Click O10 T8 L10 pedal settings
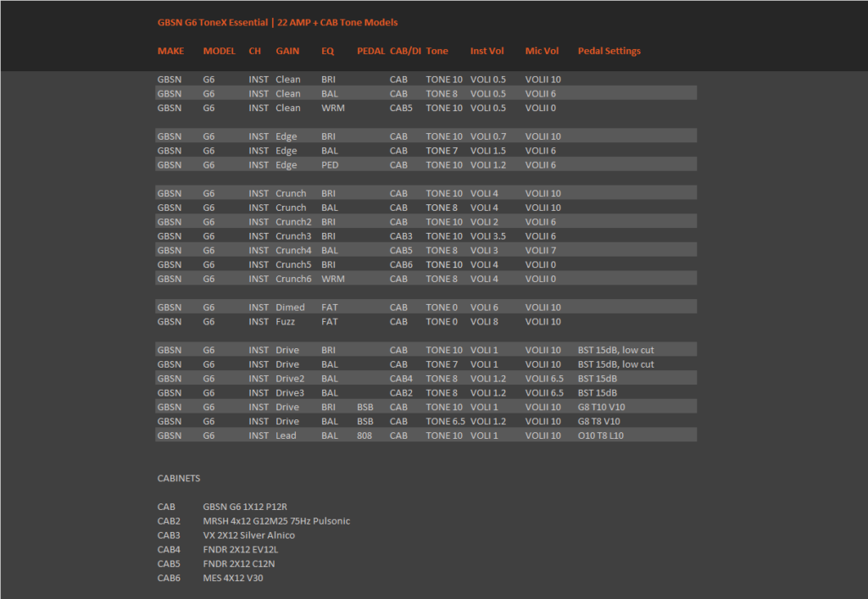The image size is (868, 599). 601,435
